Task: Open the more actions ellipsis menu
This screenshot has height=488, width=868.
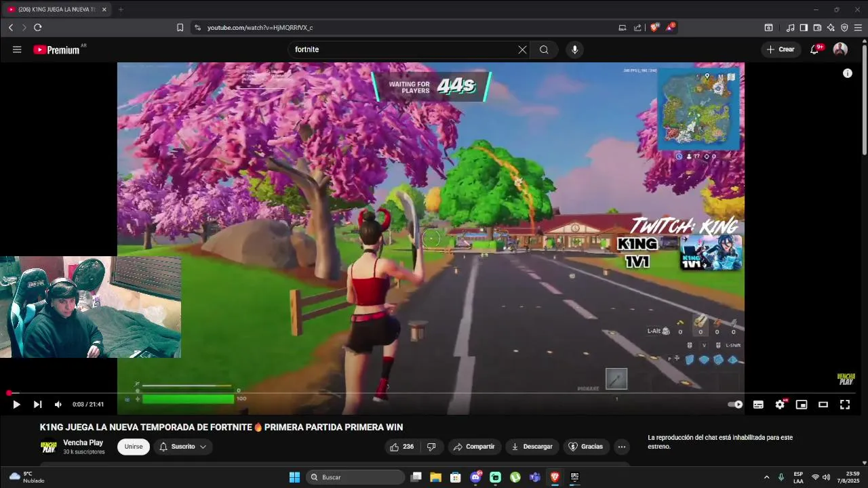Action: [x=622, y=447]
